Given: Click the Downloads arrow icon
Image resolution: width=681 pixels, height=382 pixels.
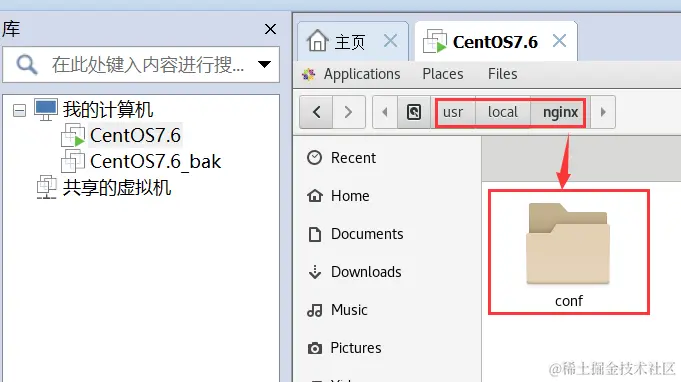Looking at the screenshot, I should 315,272.
